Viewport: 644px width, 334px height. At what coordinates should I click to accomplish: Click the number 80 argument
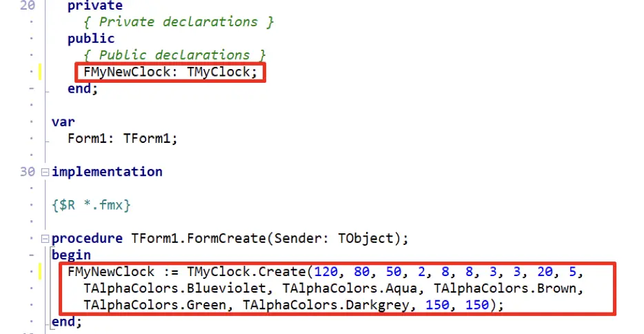[361, 272]
